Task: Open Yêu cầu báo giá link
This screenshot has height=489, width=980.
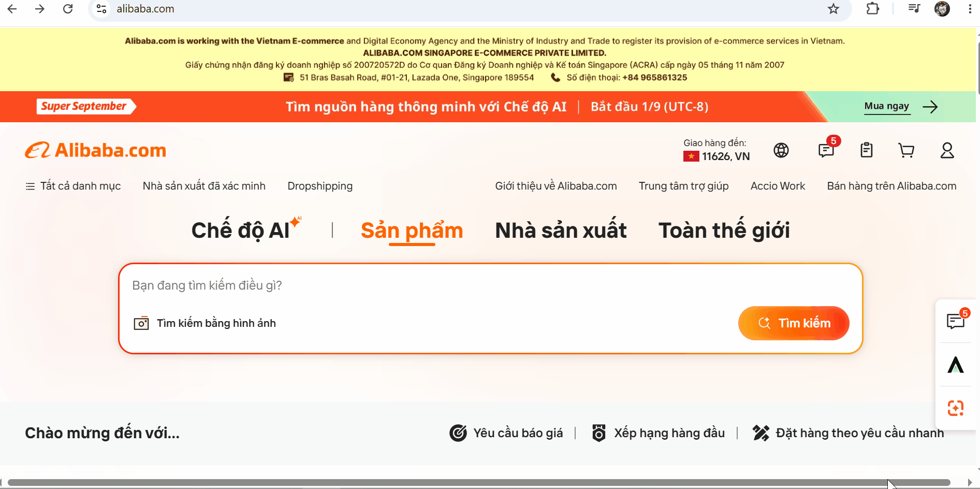Action: pyautogui.click(x=518, y=433)
